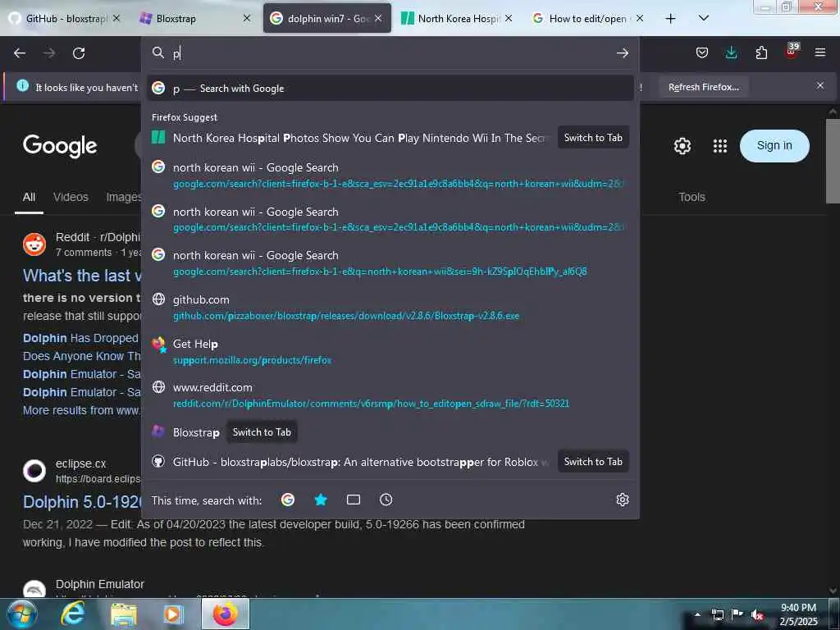Click Switch to Tab for North Korea suggestion
This screenshot has height=630, width=840.
pyautogui.click(x=593, y=138)
